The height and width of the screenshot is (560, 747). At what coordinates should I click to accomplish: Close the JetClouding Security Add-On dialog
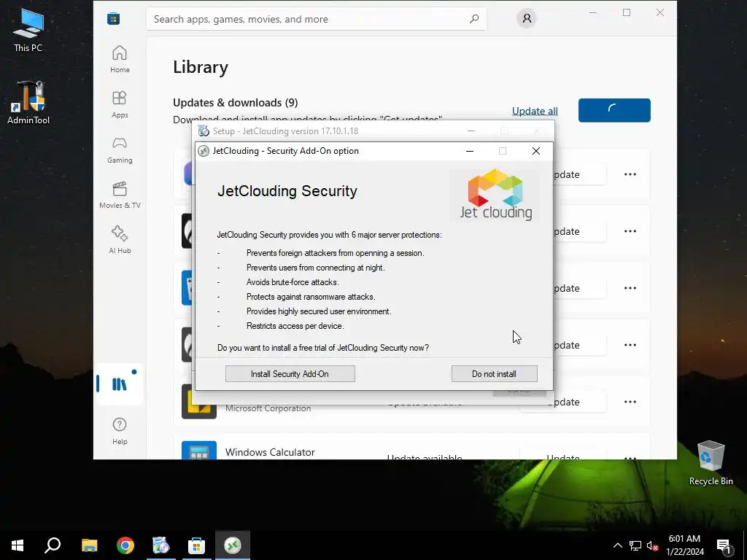coord(536,151)
